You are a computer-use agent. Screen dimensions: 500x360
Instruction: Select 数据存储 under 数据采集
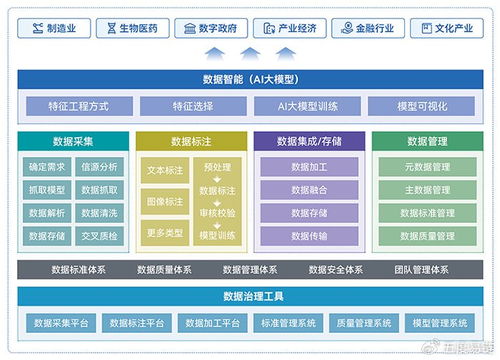47,236
